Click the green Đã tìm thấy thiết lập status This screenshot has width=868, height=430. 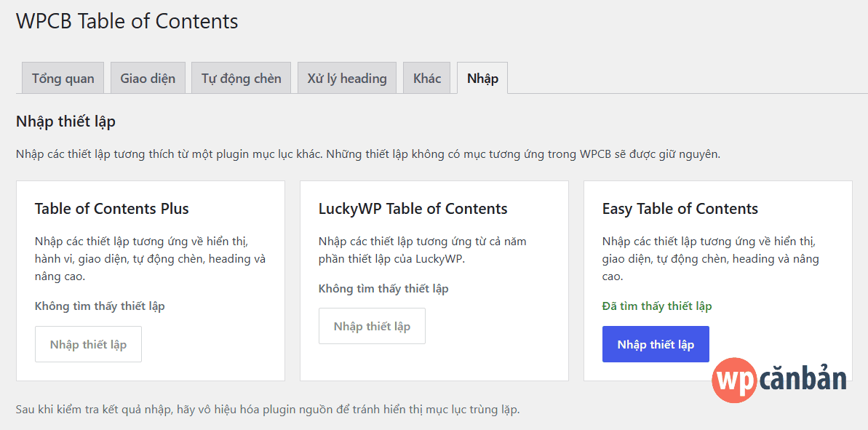coord(657,306)
